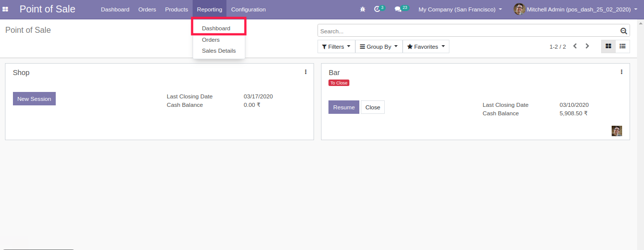644x250 pixels.
Task: Click the To Close status badge
Action: click(x=339, y=83)
